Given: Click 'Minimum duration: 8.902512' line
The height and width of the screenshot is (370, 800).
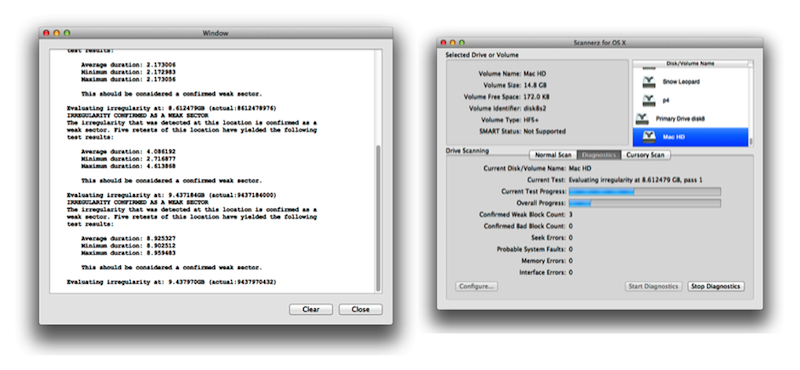Looking at the screenshot, I should (x=128, y=246).
